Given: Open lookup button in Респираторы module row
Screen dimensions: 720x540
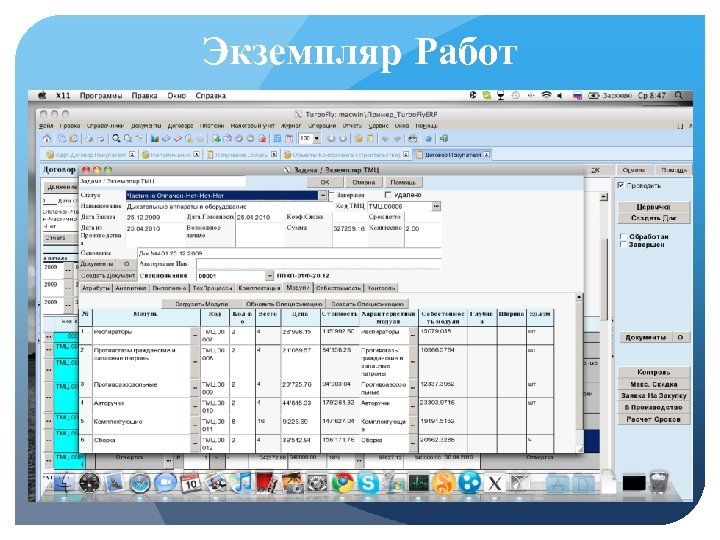Looking at the screenshot, I should point(195,336).
